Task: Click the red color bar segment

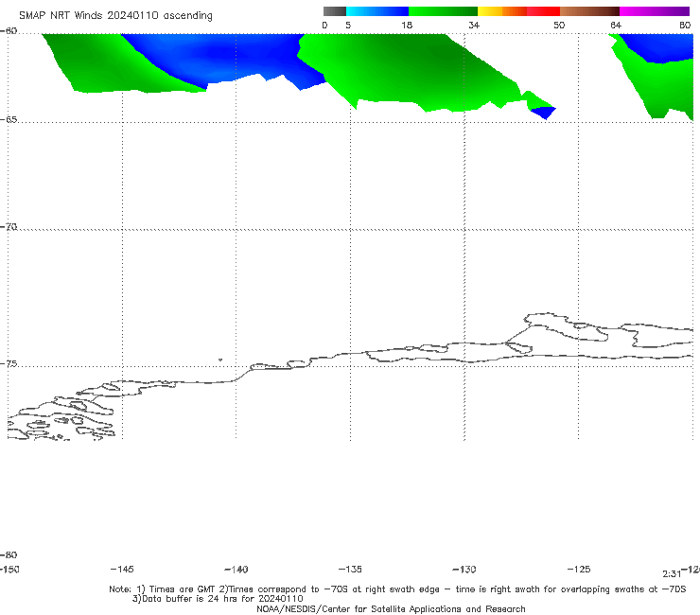Action: click(x=543, y=11)
